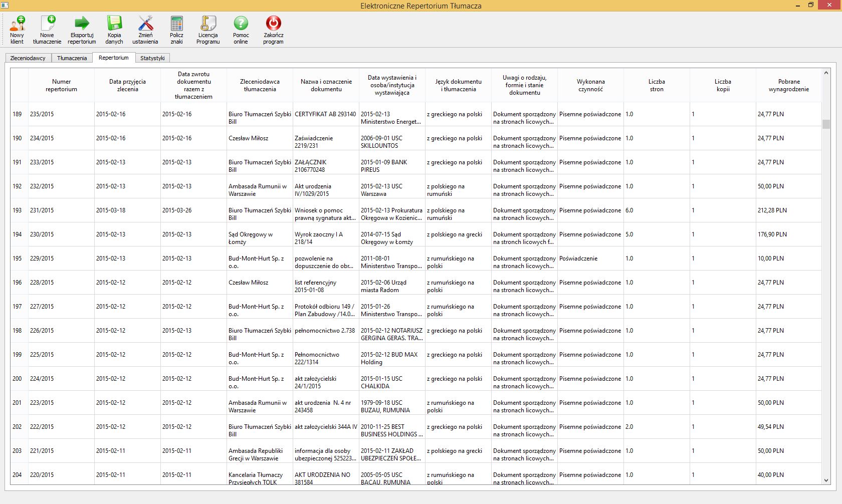Image resolution: width=842 pixels, height=504 pixels.
Task: Click the 10,00 PLN fee cell
Action: (x=789, y=259)
